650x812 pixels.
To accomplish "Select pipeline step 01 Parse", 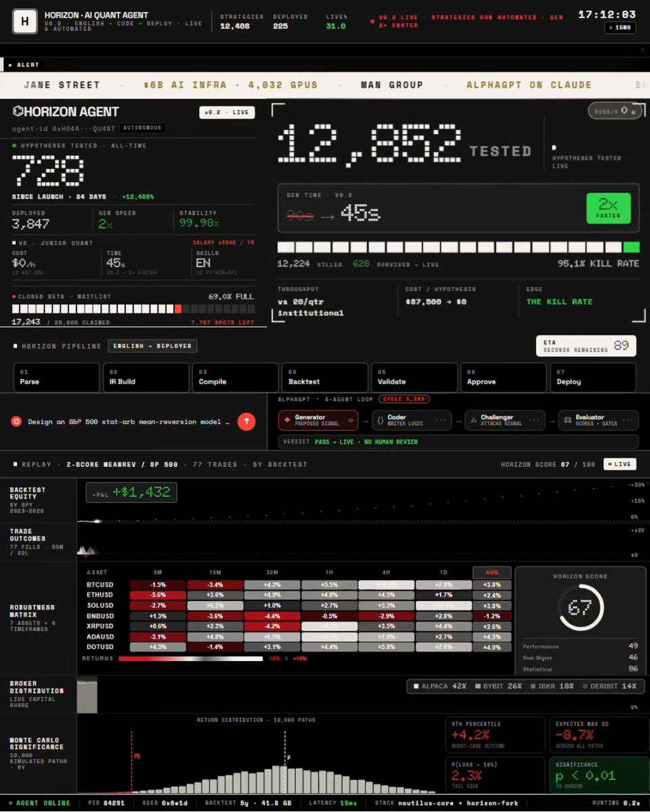I will pyautogui.click(x=57, y=378).
